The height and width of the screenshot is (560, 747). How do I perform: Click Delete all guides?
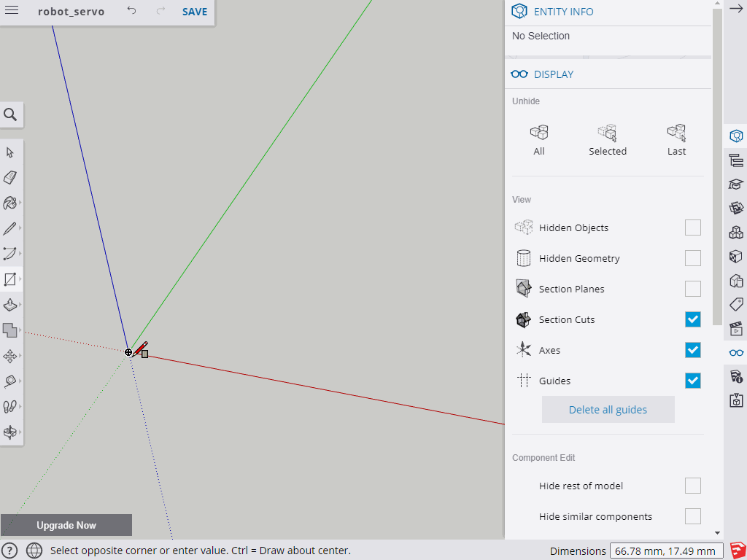[x=608, y=410]
